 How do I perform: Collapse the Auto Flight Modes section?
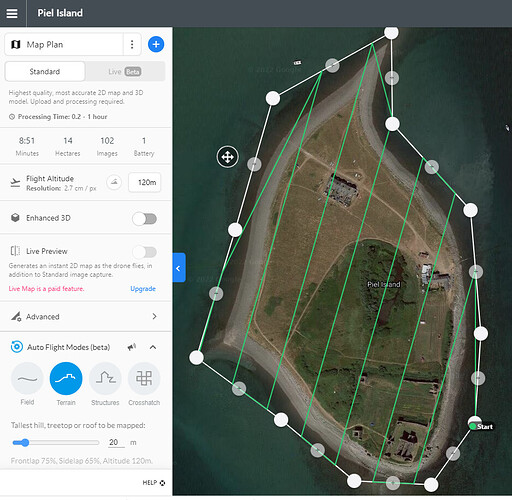[153, 347]
